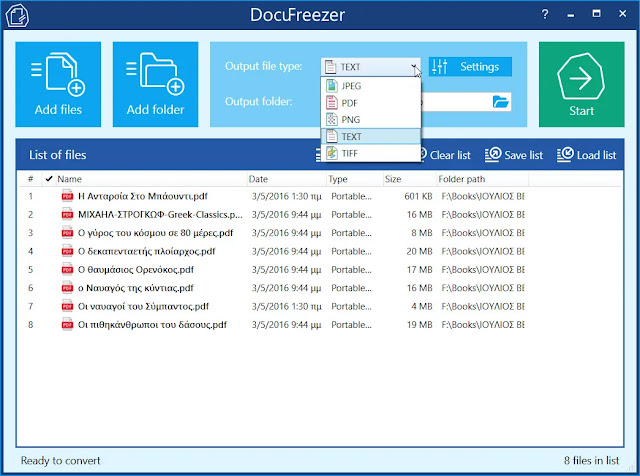Viewport: 640px width, 476px height.
Task: Click the PDF icon of row 4
Action: coord(67,251)
